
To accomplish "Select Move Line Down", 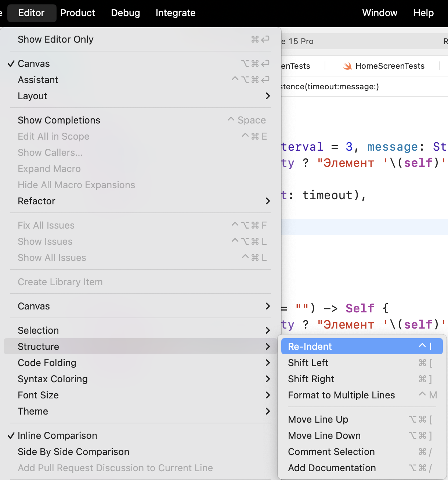I will tap(324, 435).
